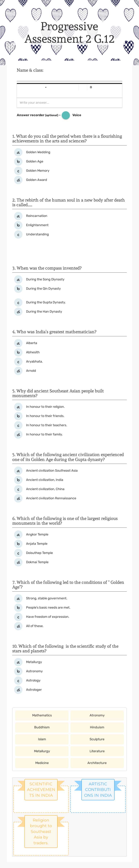Type in the 'Write your answer' field

tap(69, 103)
